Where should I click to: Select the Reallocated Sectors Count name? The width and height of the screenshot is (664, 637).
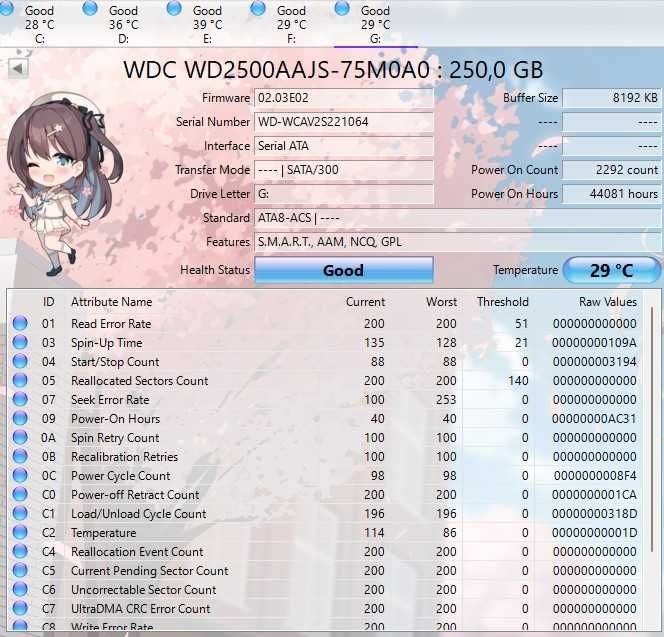pyautogui.click(x=139, y=380)
